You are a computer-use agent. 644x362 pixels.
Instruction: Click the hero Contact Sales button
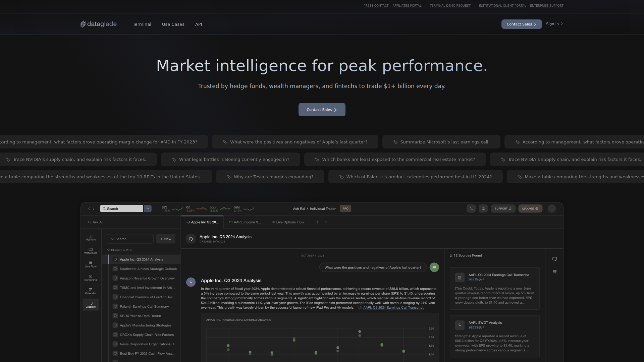coord(322,110)
